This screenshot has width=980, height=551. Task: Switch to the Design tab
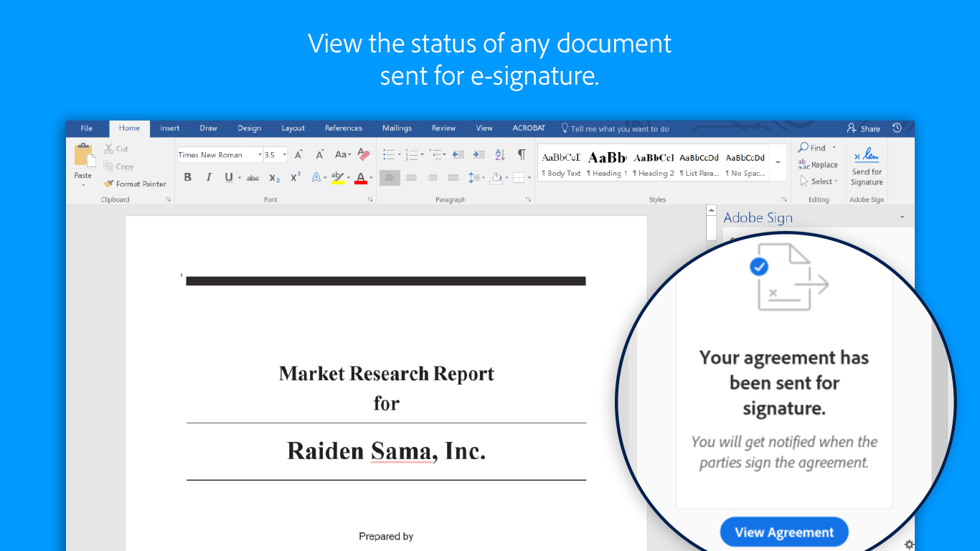click(250, 128)
